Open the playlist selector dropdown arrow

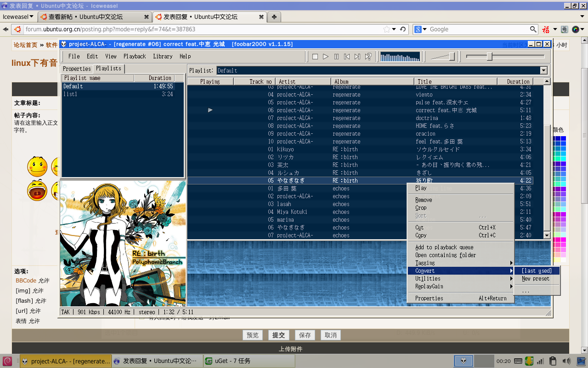(x=544, y=70)
